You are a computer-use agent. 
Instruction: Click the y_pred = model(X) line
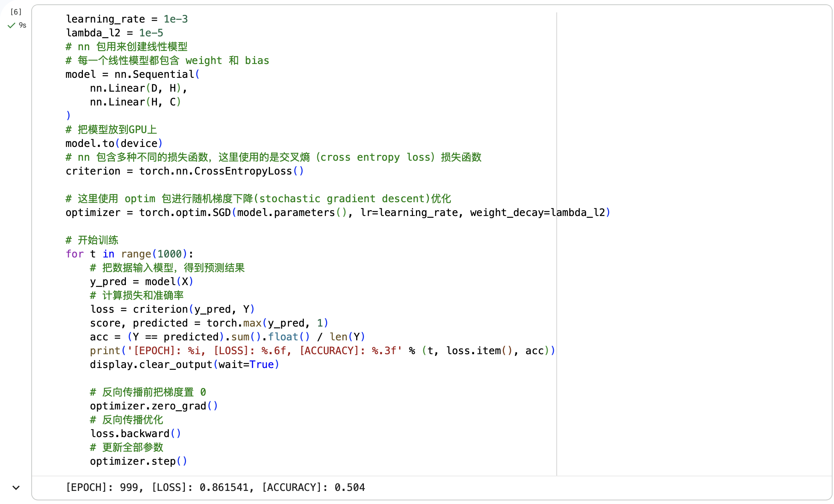point(141,281)
